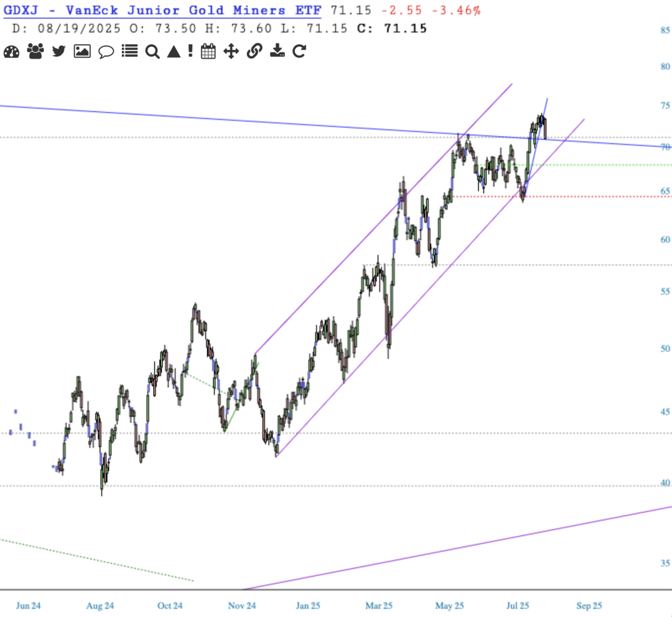Open the list view icon
This screenshot has height=617, width=672.
129,51
